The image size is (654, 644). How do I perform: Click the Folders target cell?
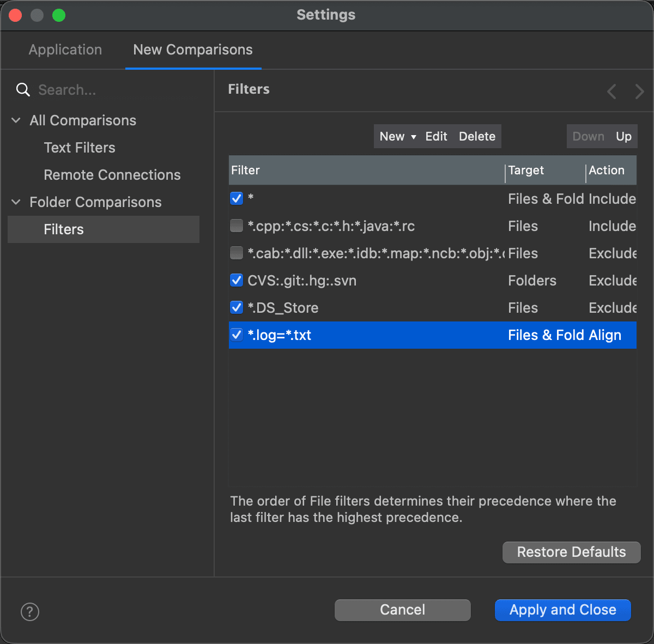pos(532,281)
